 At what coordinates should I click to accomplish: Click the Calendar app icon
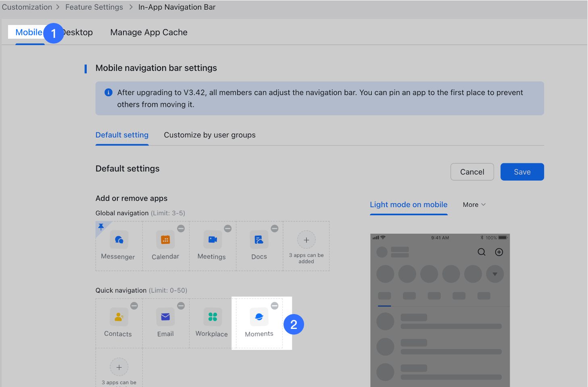point(165,240)
